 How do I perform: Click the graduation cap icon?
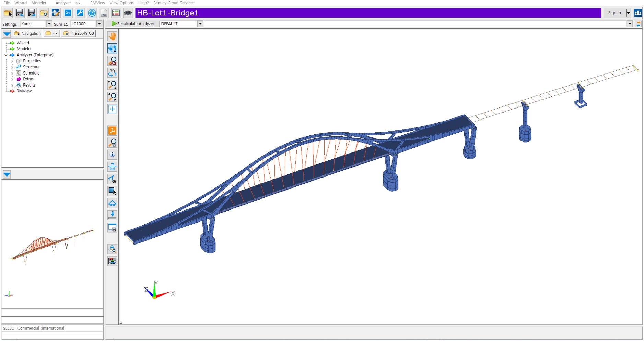pyautogui.click(x=128, y=13)
